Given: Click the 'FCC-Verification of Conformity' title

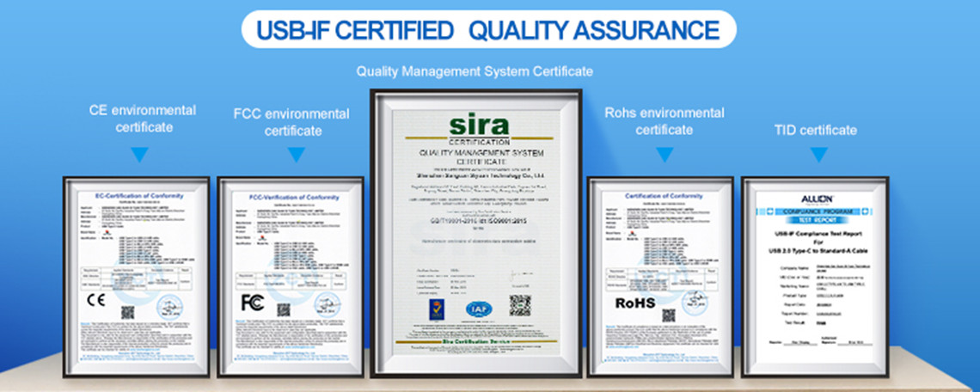Looking at the screenshot, I should coord(294,198).
